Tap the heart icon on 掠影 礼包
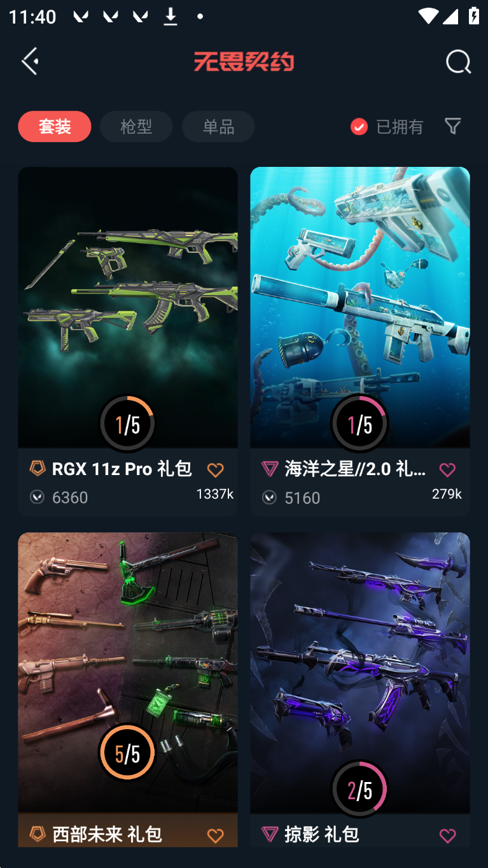This screenshot has width=488, height=868. (447, 836)
